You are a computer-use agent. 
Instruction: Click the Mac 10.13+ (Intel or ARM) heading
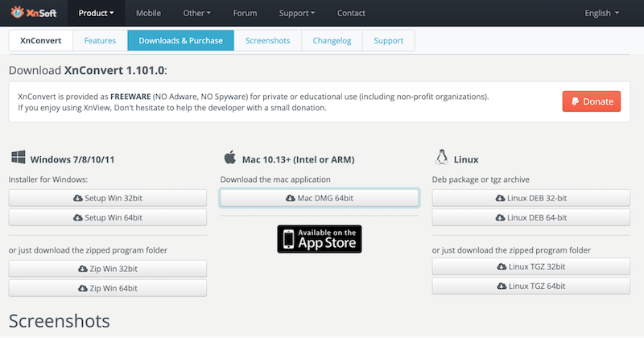[298, 159]
